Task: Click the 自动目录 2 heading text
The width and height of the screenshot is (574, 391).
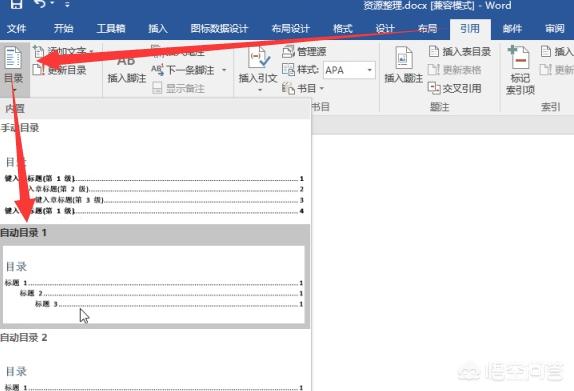Action: [x=23, y=338]
